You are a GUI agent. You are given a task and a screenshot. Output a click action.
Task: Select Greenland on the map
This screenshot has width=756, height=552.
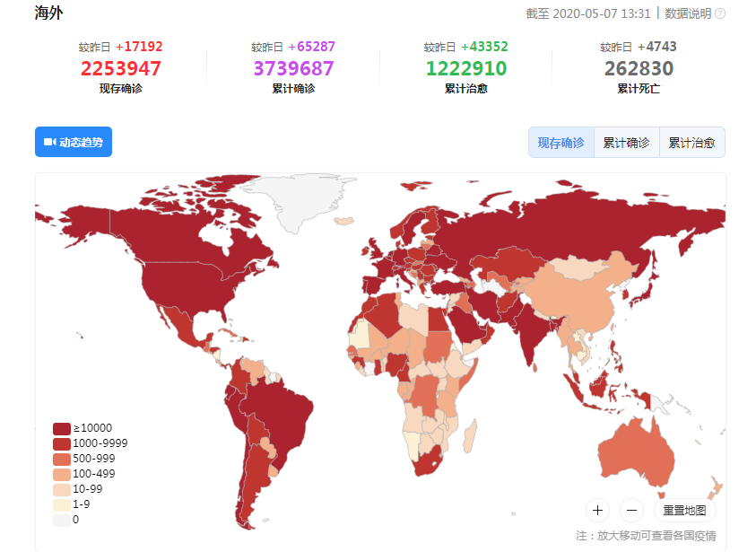[301, 200]
